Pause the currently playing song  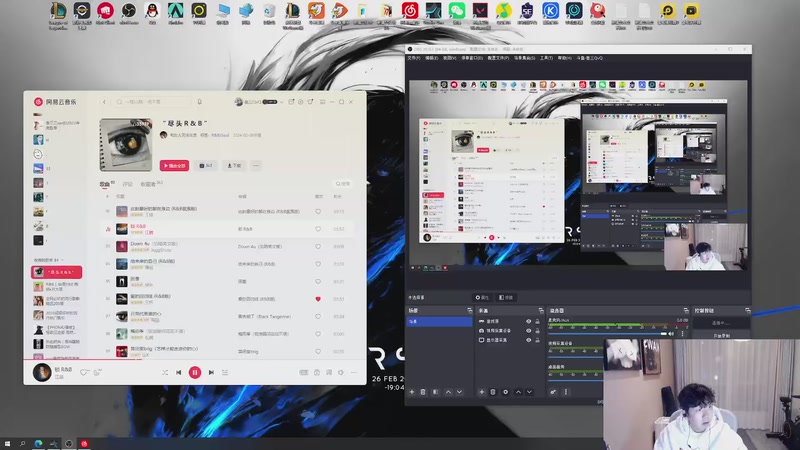pos(195,372)
